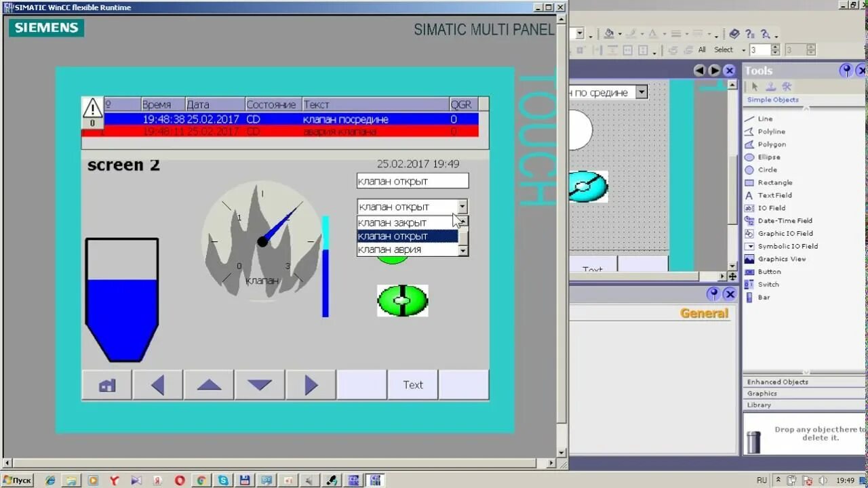Drop object into the trash can icon
Screen dimensions: 868x488
(x=753, y=442)
